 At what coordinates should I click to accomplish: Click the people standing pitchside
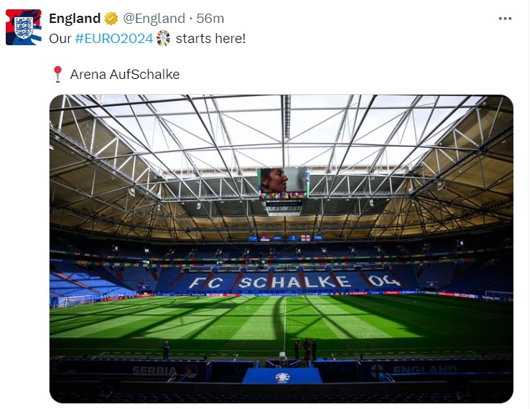point(305,349)
